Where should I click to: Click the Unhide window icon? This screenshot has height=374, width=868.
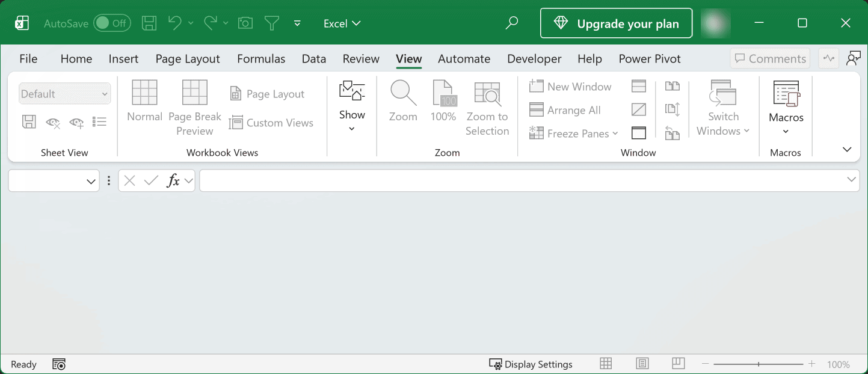[x=639, y=133]
